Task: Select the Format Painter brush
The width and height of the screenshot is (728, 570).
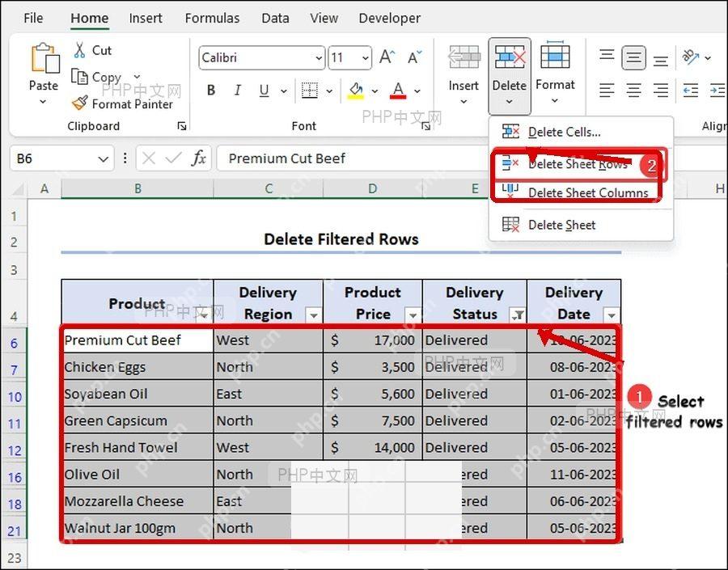Action: point(80,103)
